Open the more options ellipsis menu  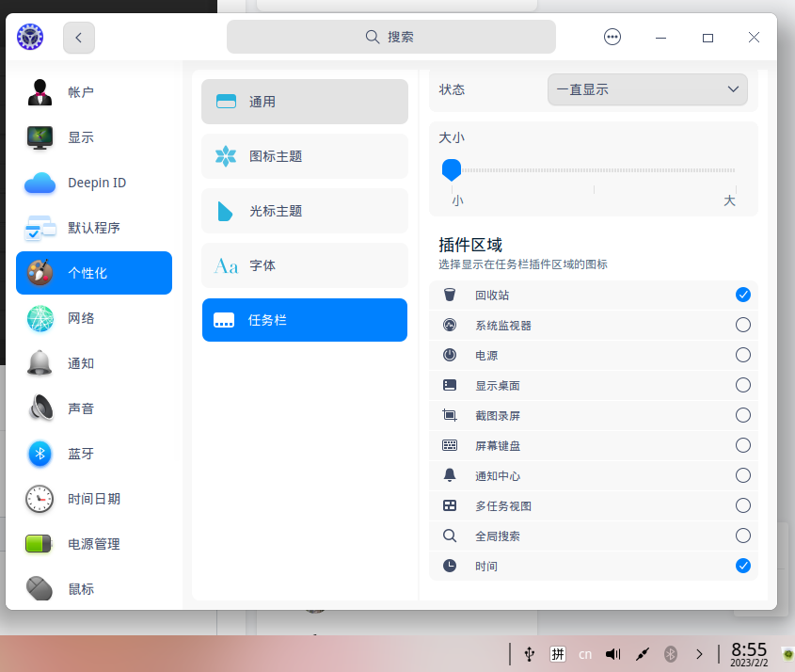tap(612, 37)
